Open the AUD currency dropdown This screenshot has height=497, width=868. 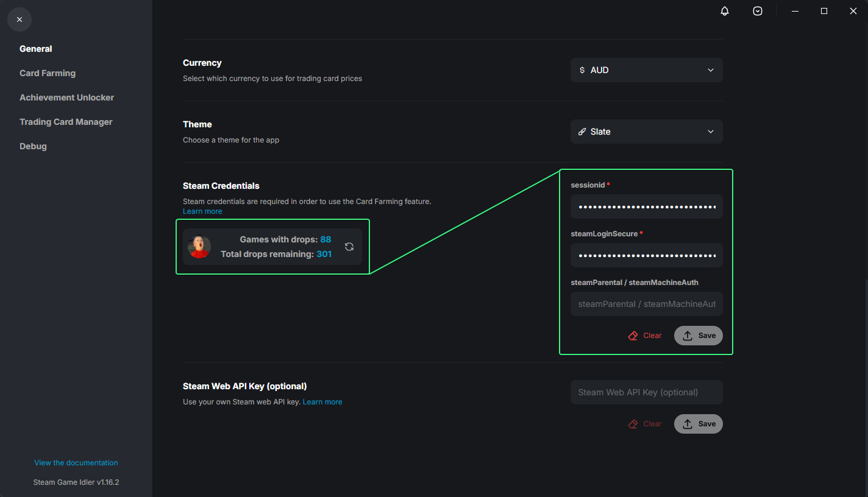pyautogui.click(x=646, y=70)
